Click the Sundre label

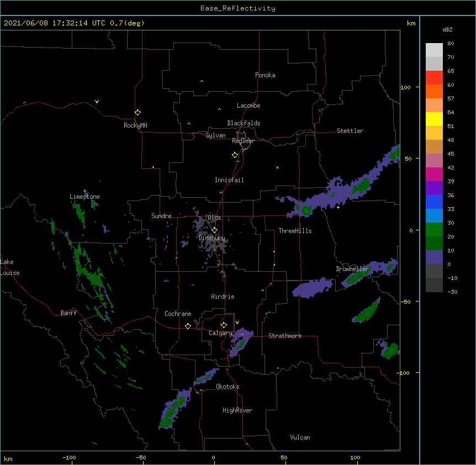coord(161,216)
